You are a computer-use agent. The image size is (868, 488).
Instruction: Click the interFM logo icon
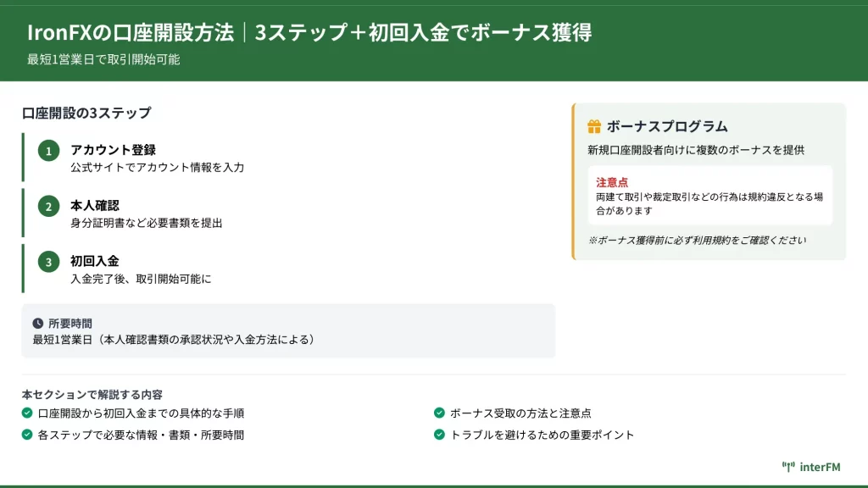tap(787, 466)
